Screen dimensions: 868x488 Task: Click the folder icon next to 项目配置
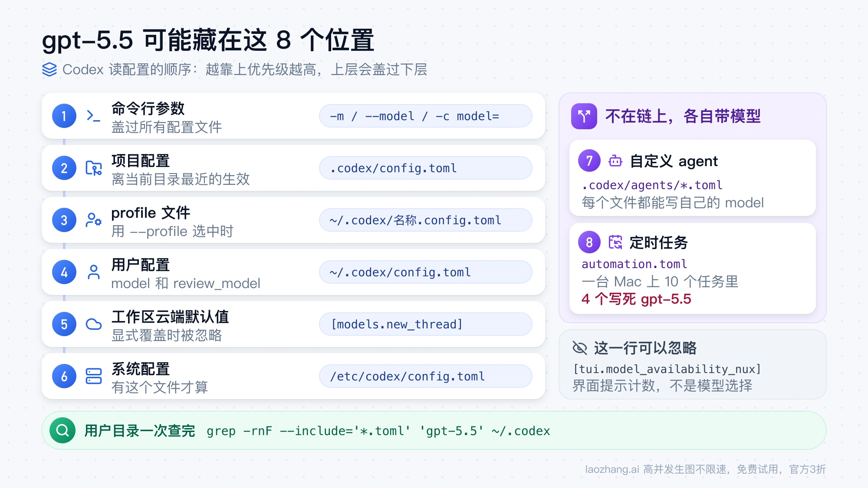93,168
